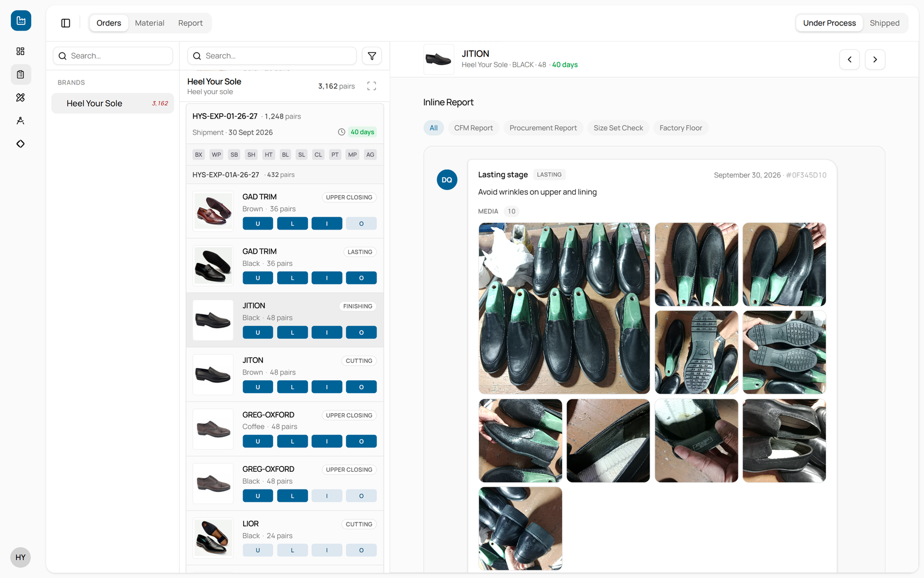Filter by Factory Floor chip
Screen dimensions: 924x578
tap(681, 128)
